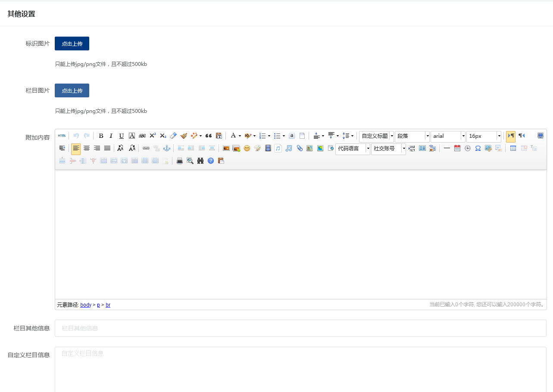Open 自定义标题 custom heading dropdown
553x392 pixels.
pyautogui.click(x=377, y=137)
